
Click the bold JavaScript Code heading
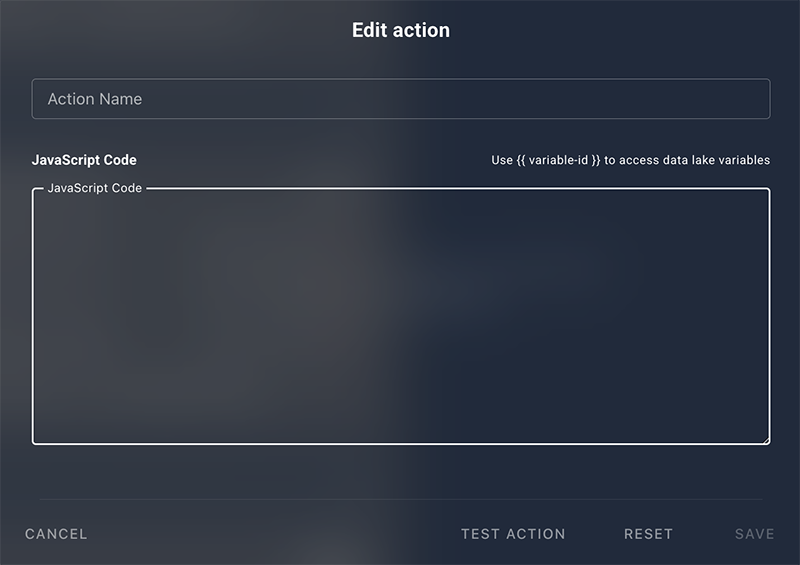tap(84, 160)
